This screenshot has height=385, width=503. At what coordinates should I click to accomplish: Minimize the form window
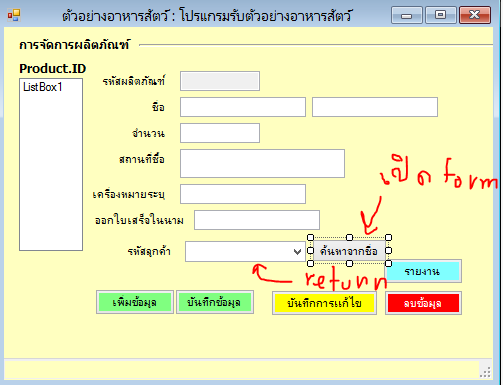pyautogui.click(x=407, y=15)
